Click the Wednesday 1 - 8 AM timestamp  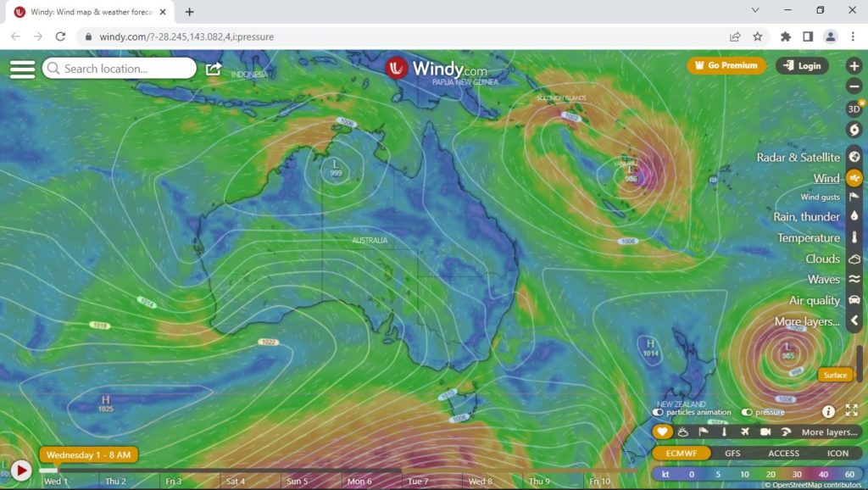88,455
